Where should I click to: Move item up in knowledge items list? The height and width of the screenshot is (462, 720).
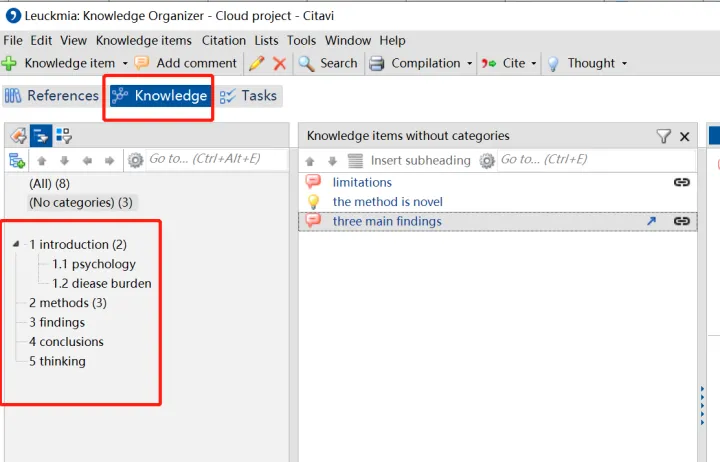click(310, 161)
